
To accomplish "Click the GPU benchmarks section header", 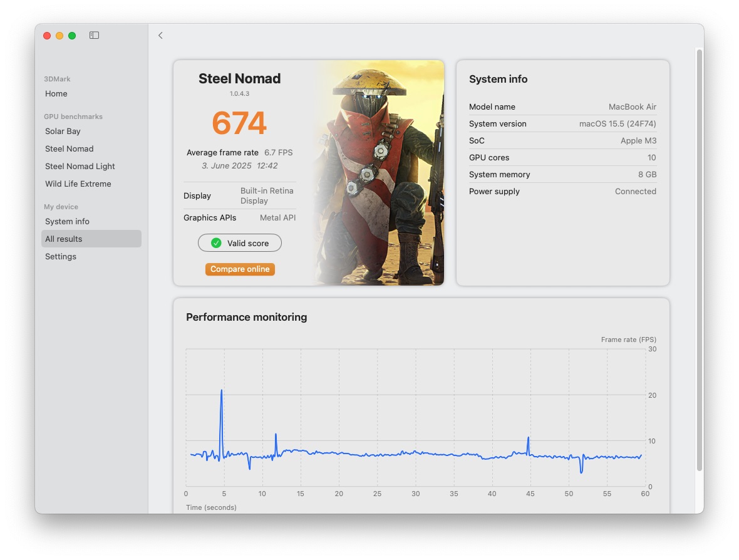I will pyautogui.click(x=73, y=117).
